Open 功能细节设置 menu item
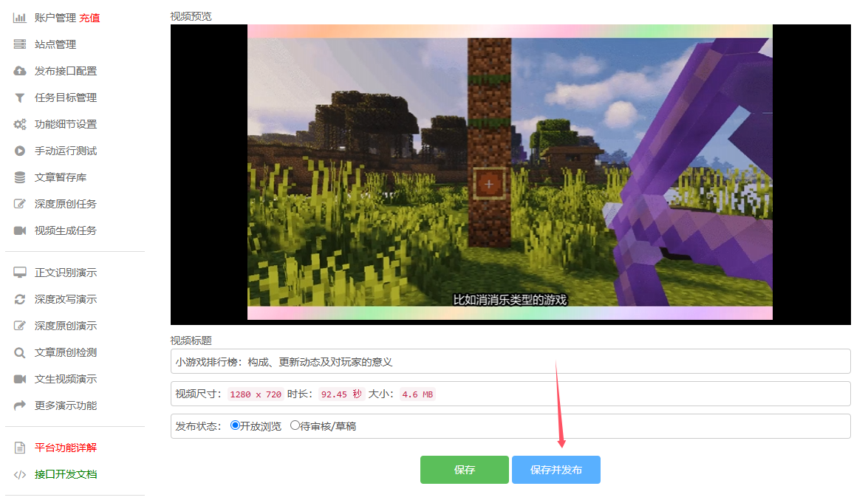Image resolution: width=868 pixels, height=503 pixels. click(66, 124)
